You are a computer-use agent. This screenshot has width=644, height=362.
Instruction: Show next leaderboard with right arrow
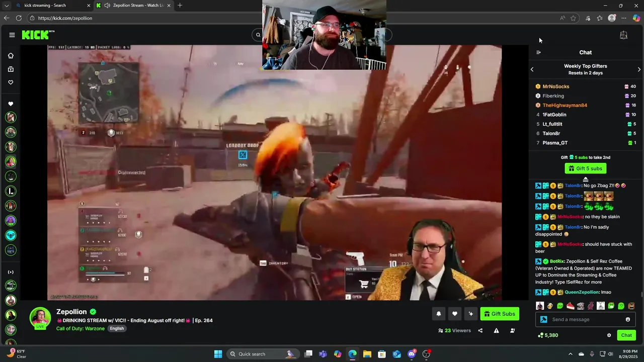639,69
